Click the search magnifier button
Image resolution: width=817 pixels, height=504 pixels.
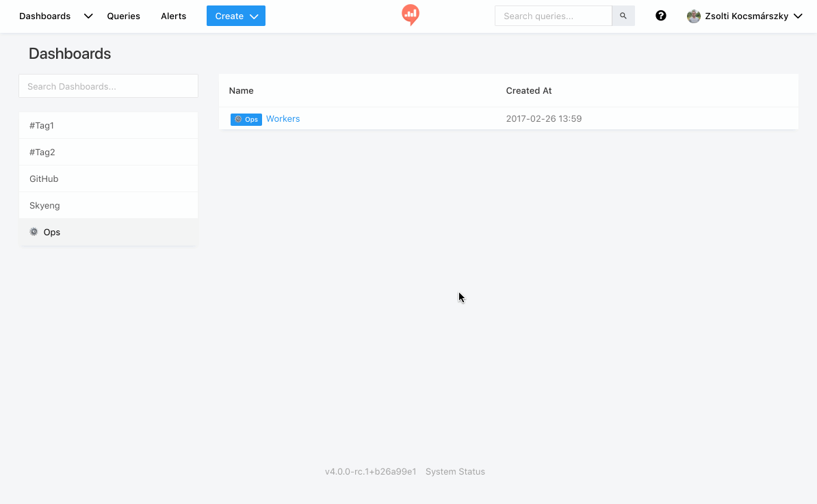click(623, 16)
